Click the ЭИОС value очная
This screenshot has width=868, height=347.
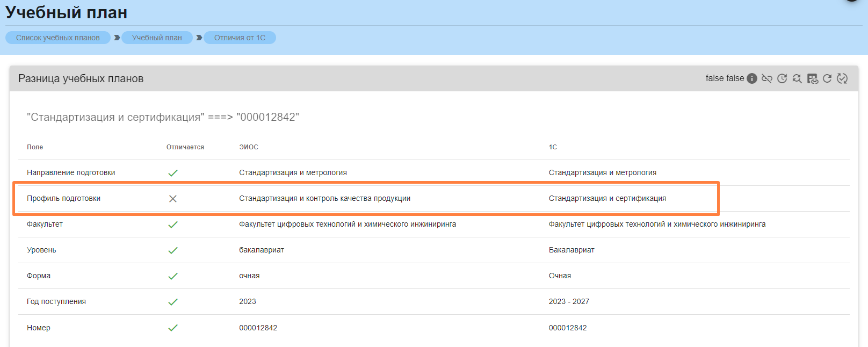[249, 276]
